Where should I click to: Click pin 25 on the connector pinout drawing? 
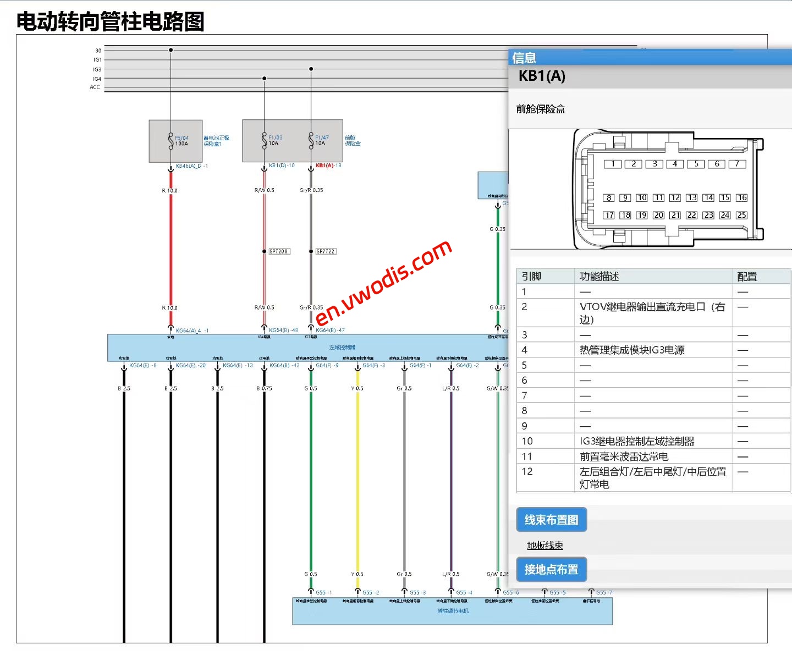pyautogui.click(x=742, y=215)
